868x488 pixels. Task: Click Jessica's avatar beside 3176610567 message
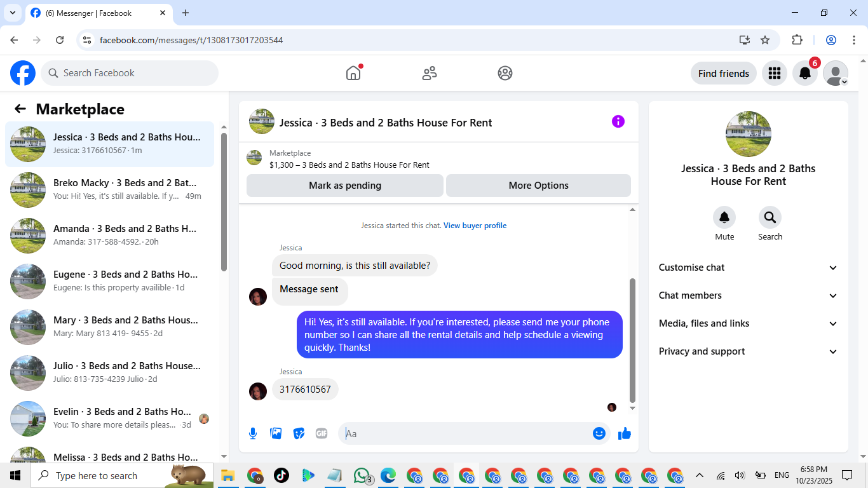[x=258, y=391]
